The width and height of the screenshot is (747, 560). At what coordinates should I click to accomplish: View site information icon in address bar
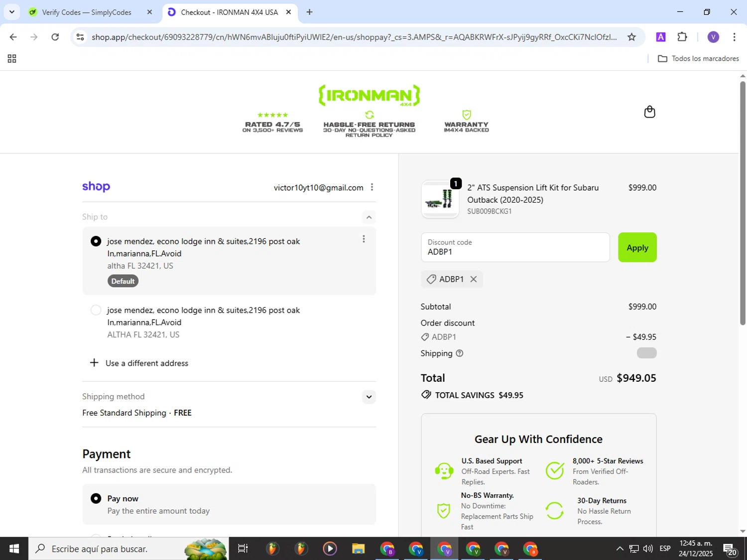[80, 37]
